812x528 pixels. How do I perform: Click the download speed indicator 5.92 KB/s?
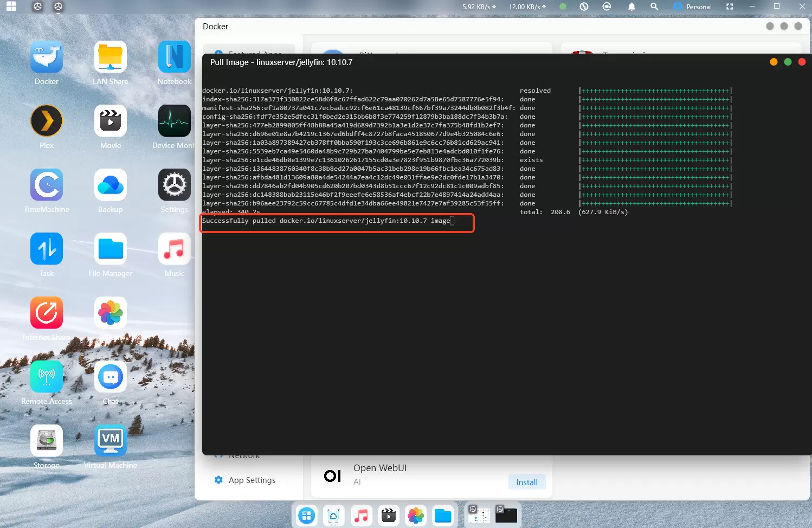[x=479, y=7]
